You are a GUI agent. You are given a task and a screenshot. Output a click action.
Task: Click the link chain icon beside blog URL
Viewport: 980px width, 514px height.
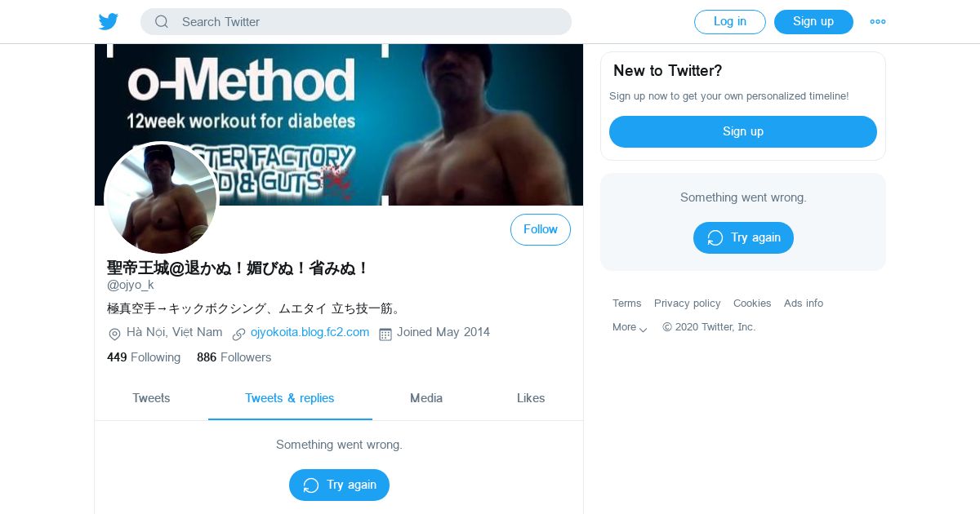[238, 334]
